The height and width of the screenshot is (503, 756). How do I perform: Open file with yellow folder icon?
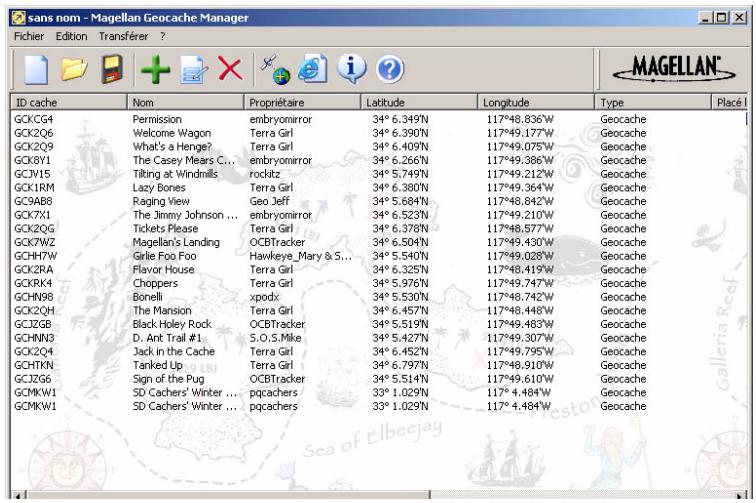tap(74, 70)
